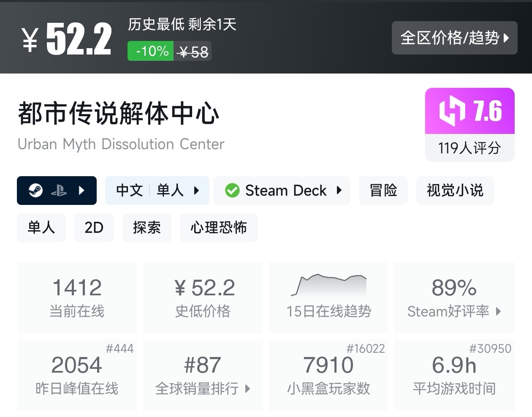Screen dimensions: 532x417
Task: Expand the Steam Deck compatibility details
Action: [339, 190]
